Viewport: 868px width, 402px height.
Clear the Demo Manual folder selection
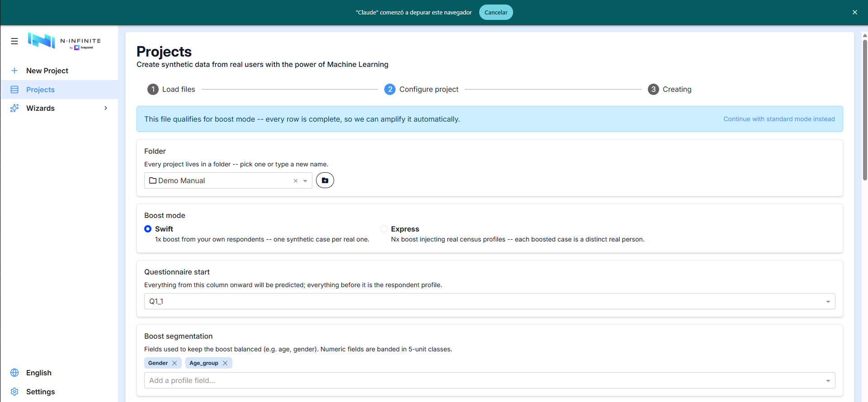click(x=296, y=181)
